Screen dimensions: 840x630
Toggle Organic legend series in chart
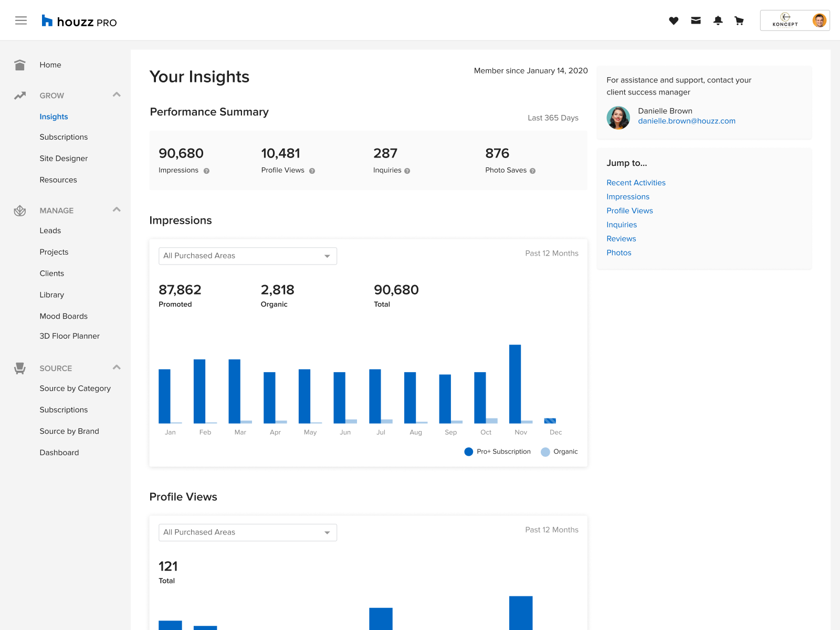(x=559, y=451)
